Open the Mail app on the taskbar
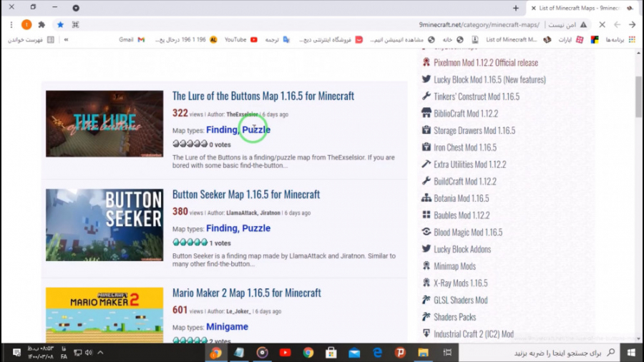The height and width of the screenshot is (362, 644). pos(354,353)
